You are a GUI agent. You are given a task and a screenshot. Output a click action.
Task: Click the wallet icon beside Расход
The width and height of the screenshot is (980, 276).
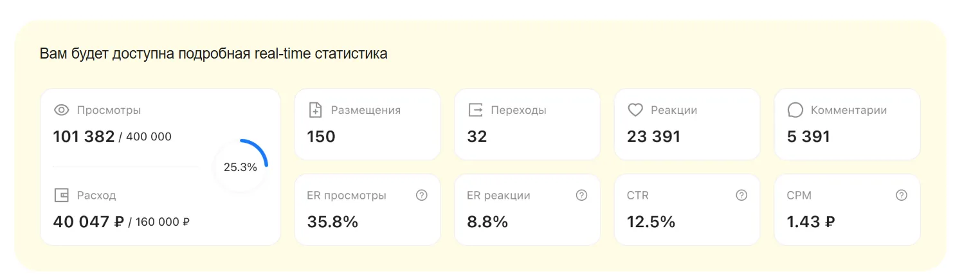(x=61, y=195)
